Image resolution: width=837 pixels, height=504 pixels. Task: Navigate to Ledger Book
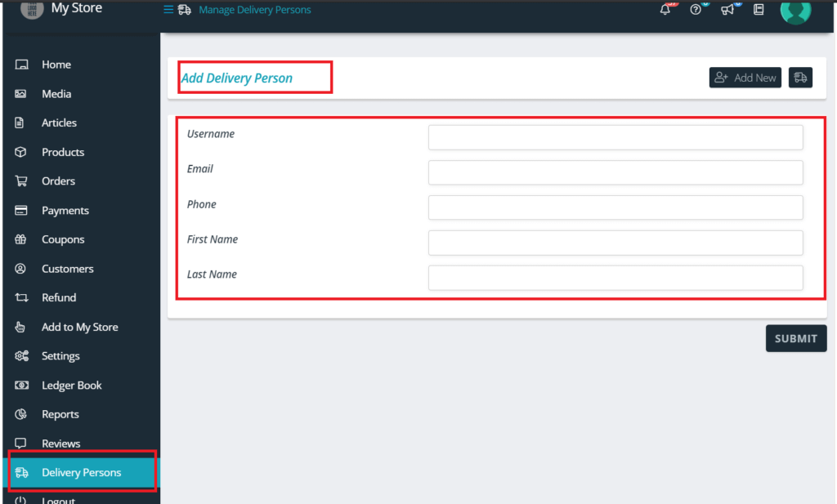coord(71,386)
